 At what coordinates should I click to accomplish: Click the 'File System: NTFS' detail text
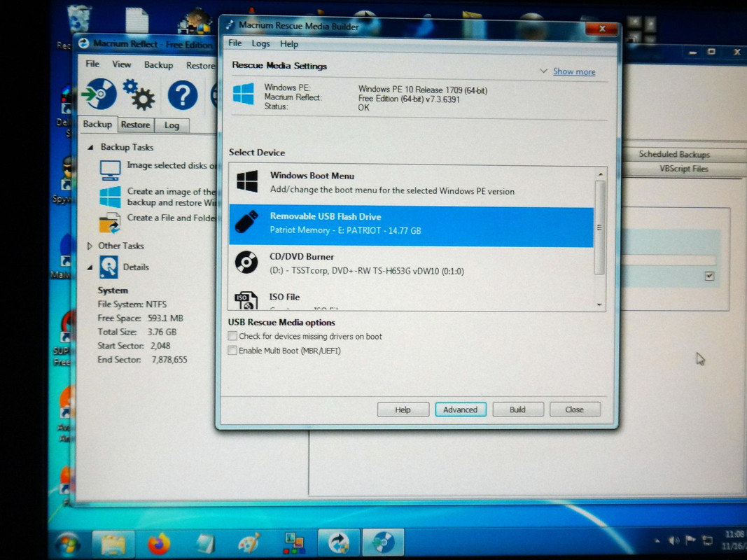(x=132, y=304)
